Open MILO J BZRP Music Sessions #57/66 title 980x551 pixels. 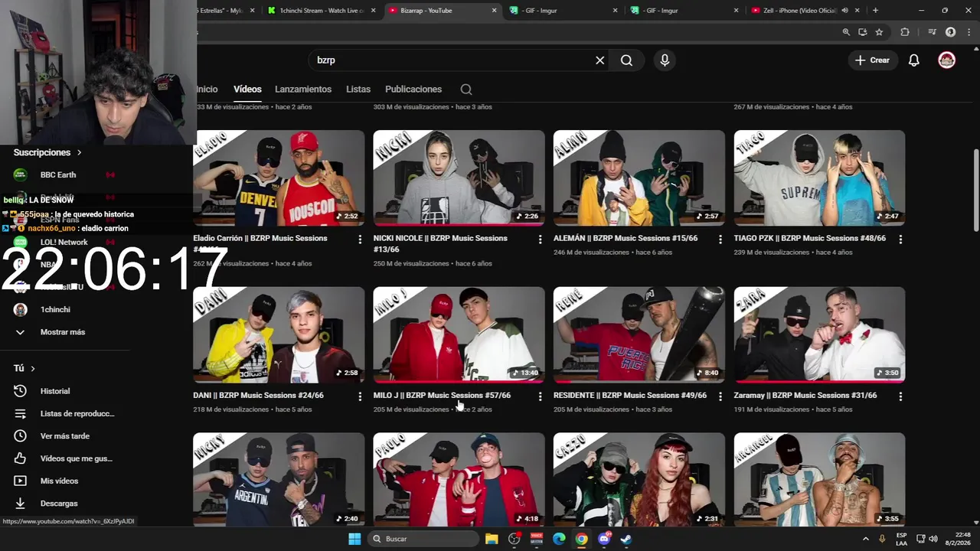[x=442, y=396]
